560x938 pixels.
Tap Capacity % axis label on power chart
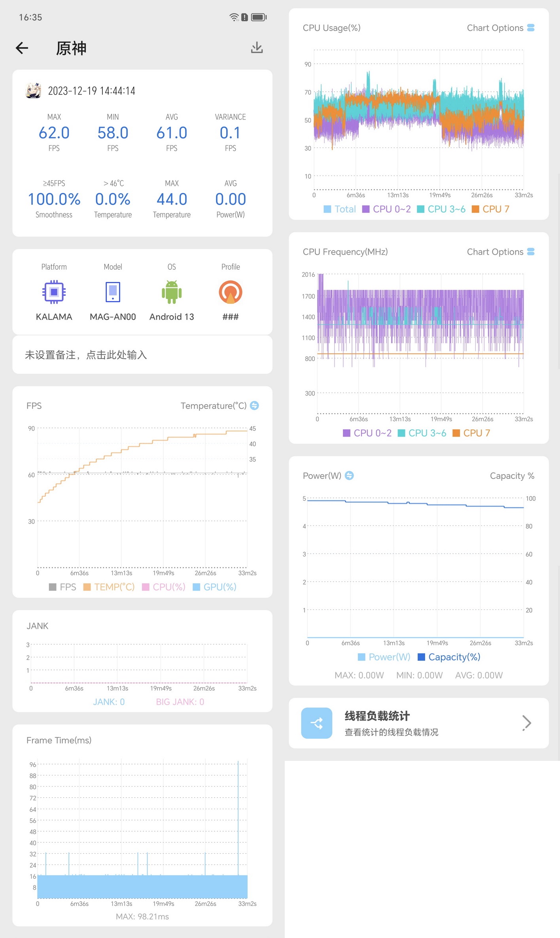512,476
